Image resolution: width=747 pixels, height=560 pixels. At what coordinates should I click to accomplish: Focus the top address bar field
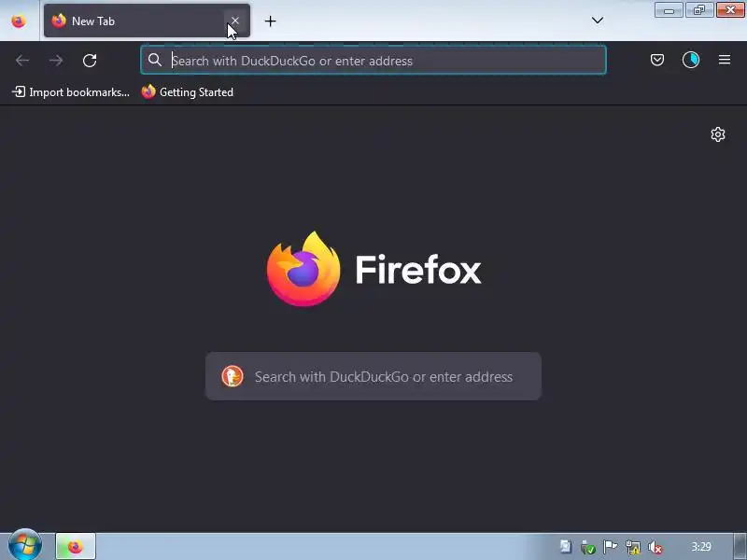[373, 60]
